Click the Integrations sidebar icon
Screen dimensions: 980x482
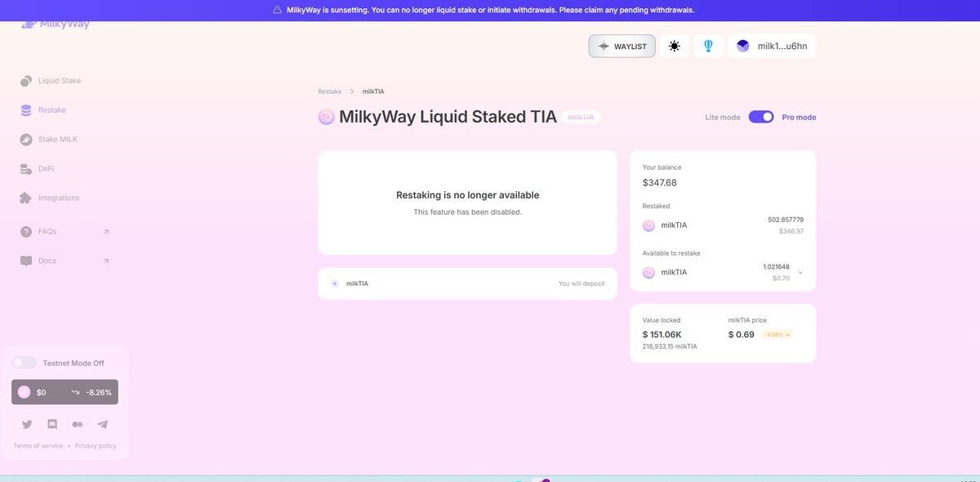24,198
